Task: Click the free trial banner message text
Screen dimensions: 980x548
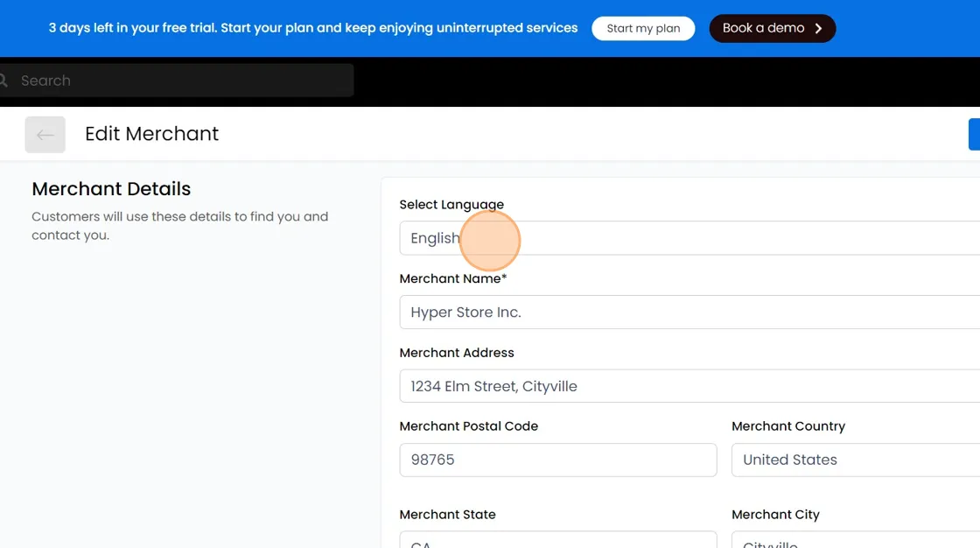Action: point(313,28)
